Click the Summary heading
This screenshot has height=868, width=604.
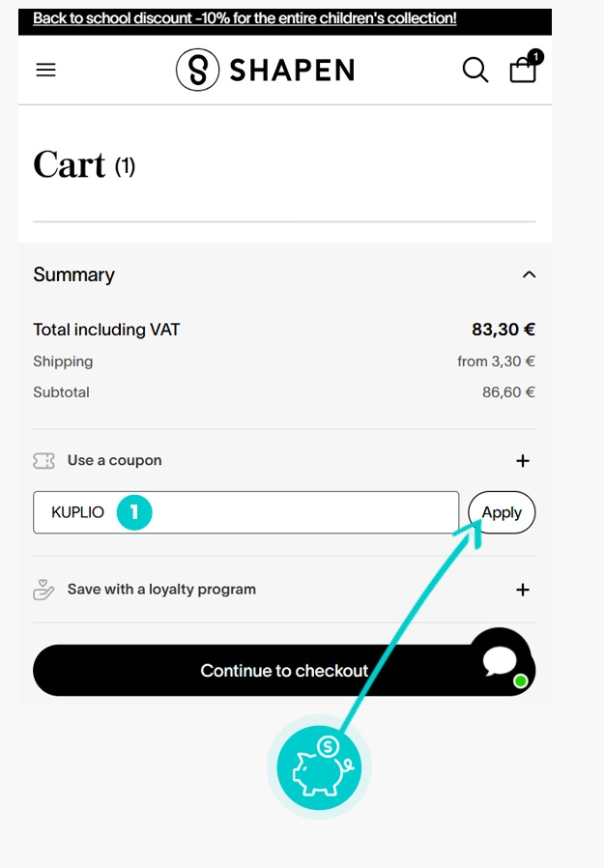(x=73, y=275)
